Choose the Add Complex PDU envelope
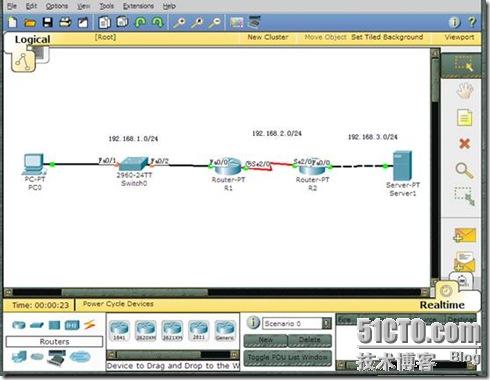 [x=464, y=262]
